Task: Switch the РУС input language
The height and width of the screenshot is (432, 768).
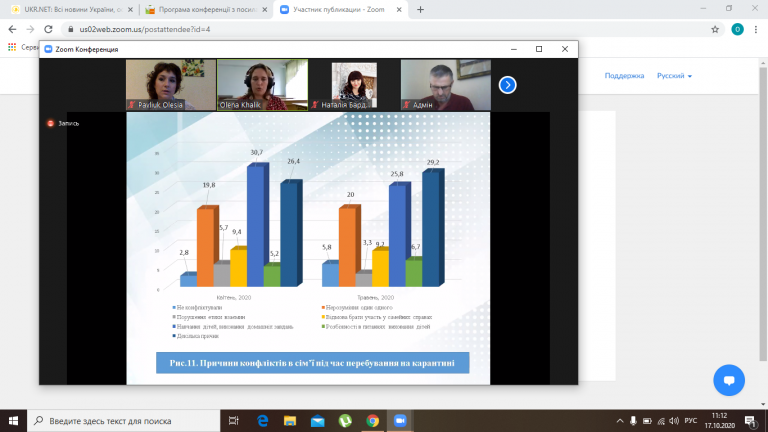Action: click(x=691, y=421)
